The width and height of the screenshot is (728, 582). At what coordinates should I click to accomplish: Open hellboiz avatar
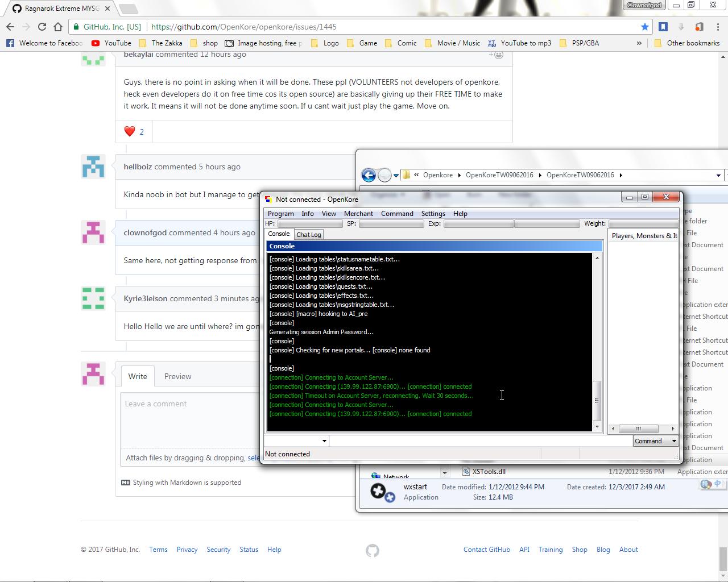click(x=93, y=167)
